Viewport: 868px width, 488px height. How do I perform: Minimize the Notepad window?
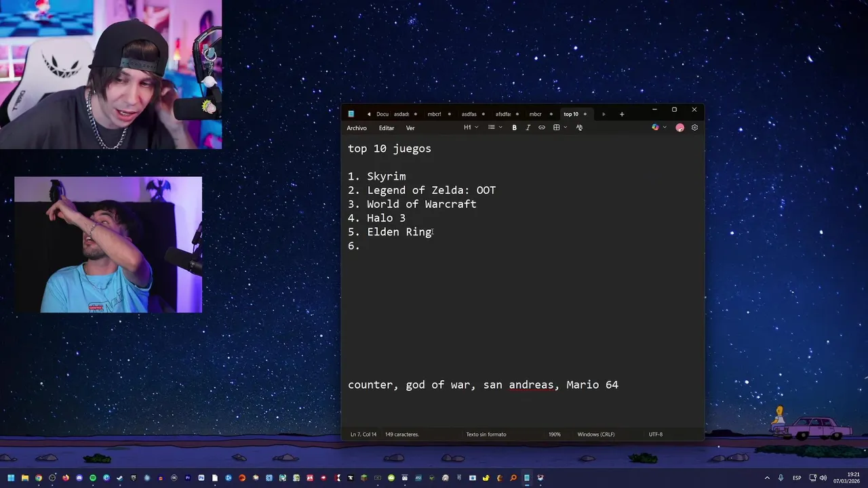pyautogui.click(x=654, y=109)
